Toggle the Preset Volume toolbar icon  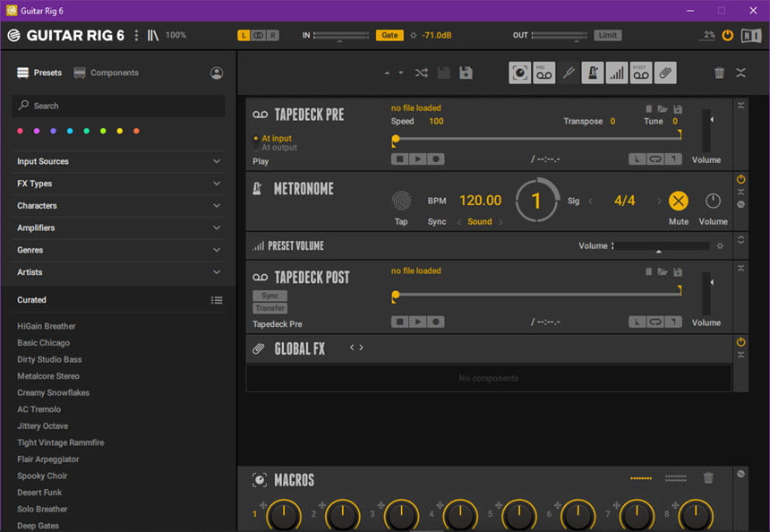coord(617,73)
